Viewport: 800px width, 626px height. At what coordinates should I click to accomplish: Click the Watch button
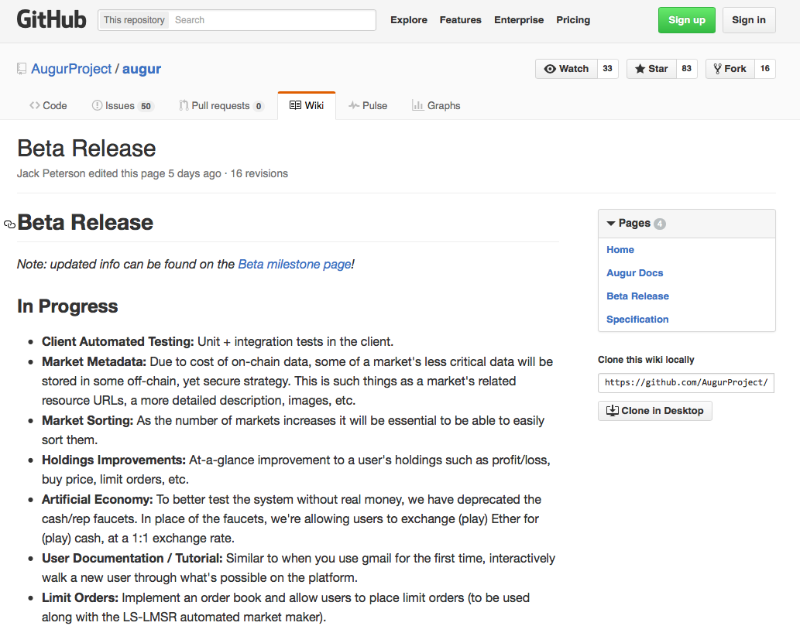(x=566, y=69)
